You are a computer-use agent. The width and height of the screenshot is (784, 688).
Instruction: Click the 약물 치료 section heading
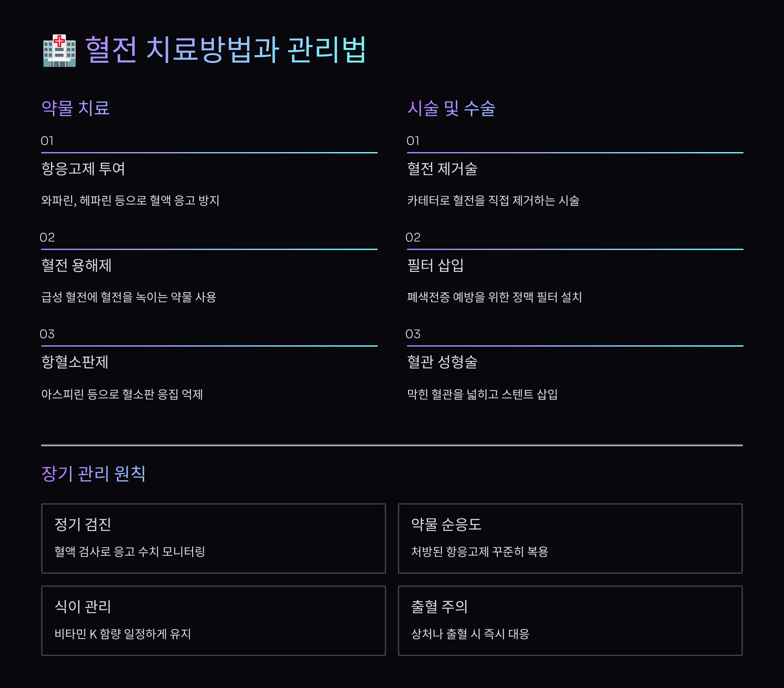pos(75,108)
